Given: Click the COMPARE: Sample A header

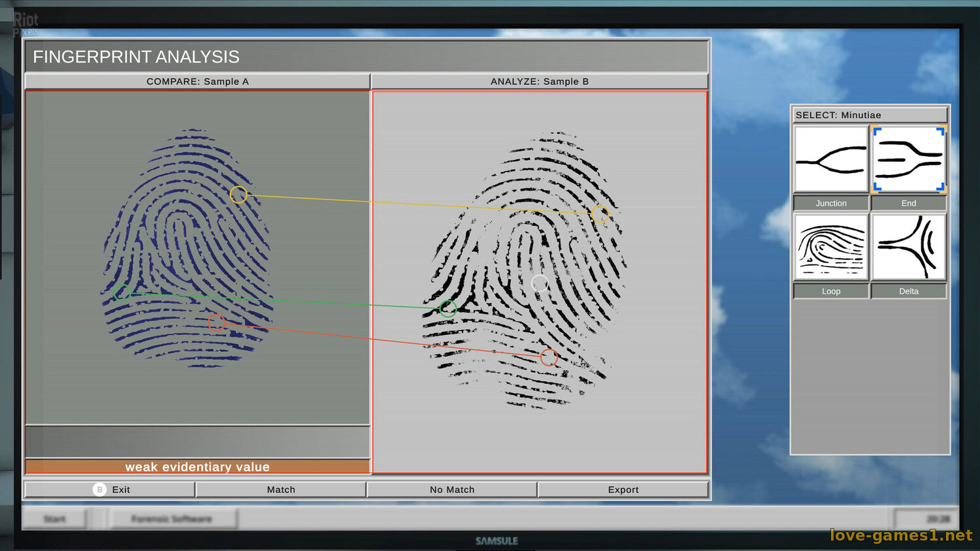Looking at the screenshot, I should click(x=197, y=82).
